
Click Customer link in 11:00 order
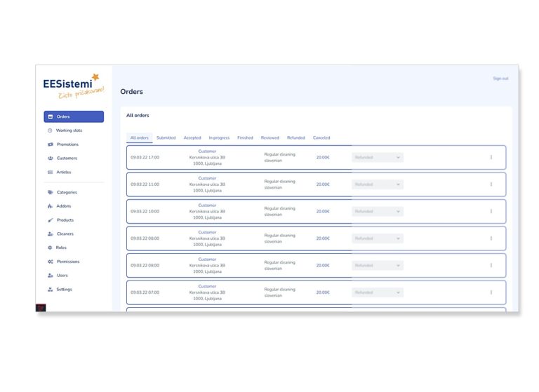(207, 178)
